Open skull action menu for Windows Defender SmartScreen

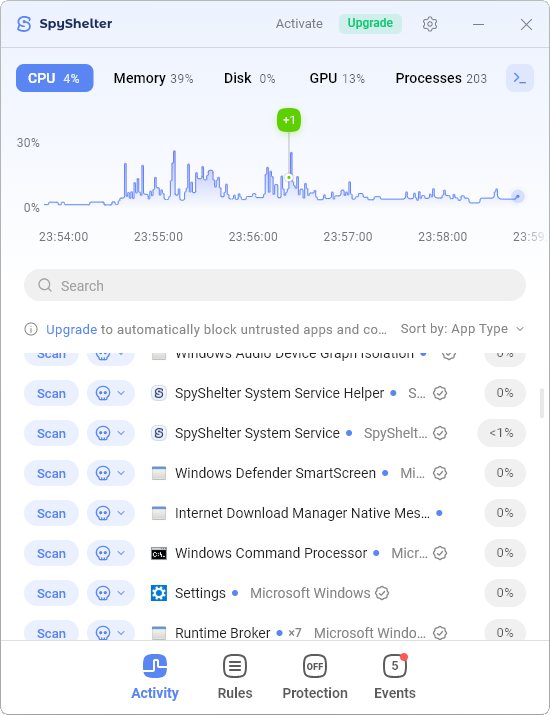111,473
